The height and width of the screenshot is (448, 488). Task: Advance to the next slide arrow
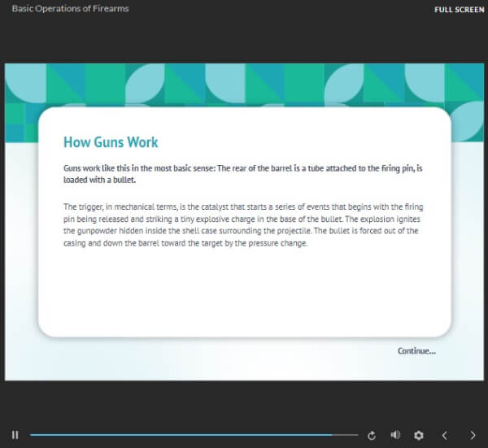[473, 435]
